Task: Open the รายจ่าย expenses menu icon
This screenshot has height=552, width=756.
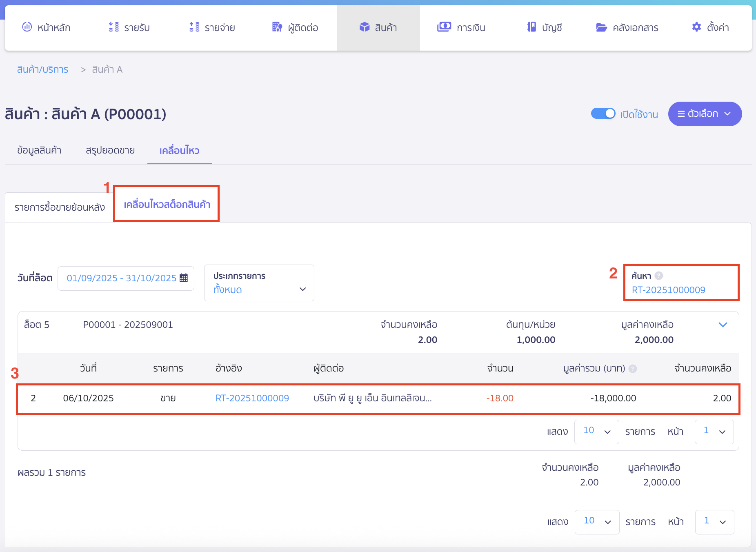Action: [x=194, y=27]
